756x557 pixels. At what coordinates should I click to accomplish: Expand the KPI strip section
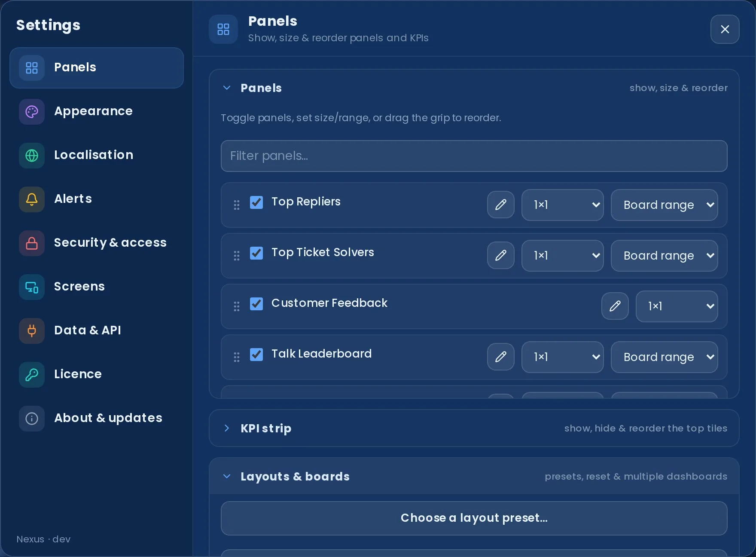point(474,428)
